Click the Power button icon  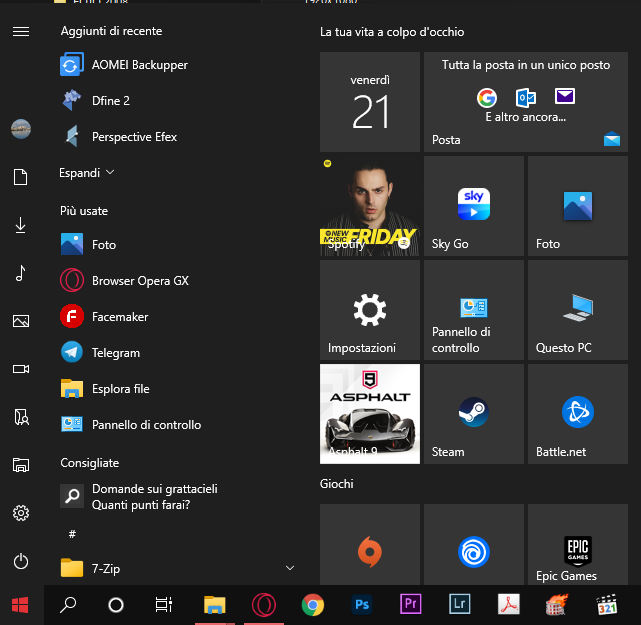[21, 561]
